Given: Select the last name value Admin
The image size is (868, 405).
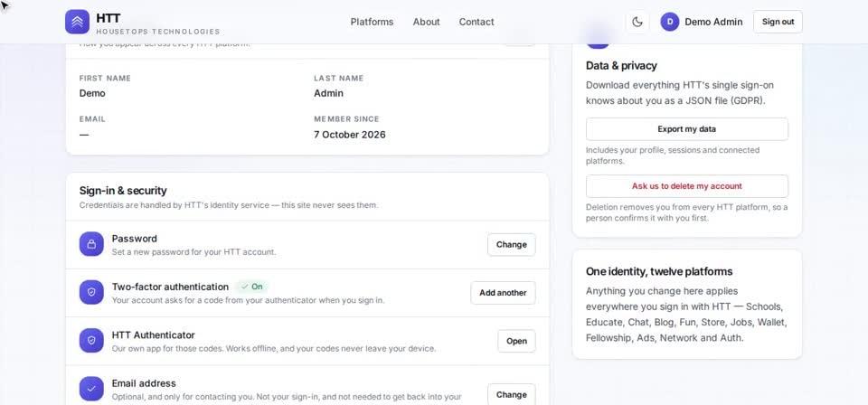Looking at the screenshot, I should pyautogui.click(x=329, y=93).
